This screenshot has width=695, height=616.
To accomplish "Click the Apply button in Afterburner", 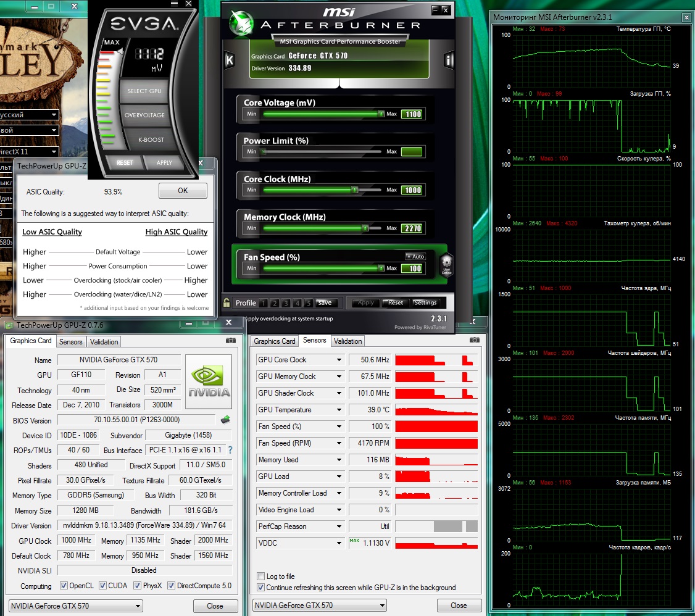I will (x=365, y=302).
